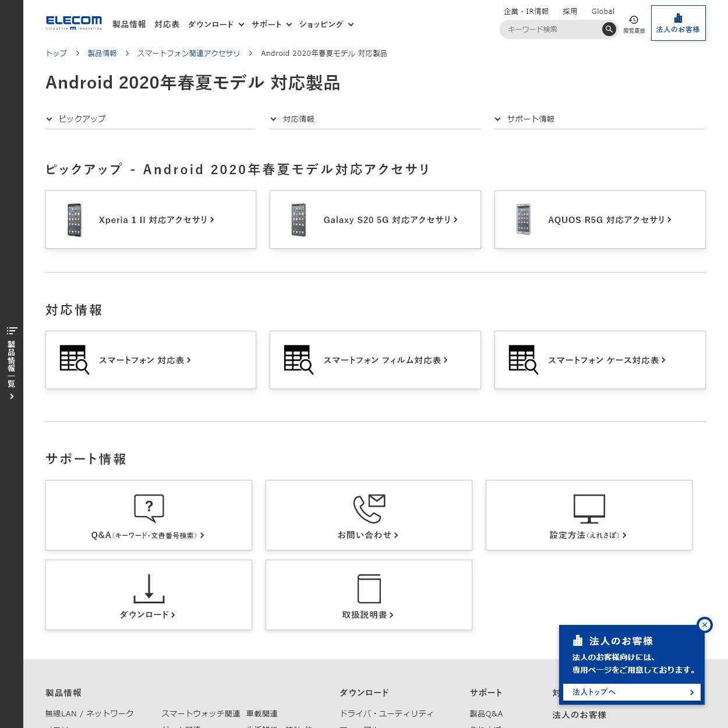Viewport: 728px width, 728px height.
Task: Click the search magnifier button
Action: [609, 29]
